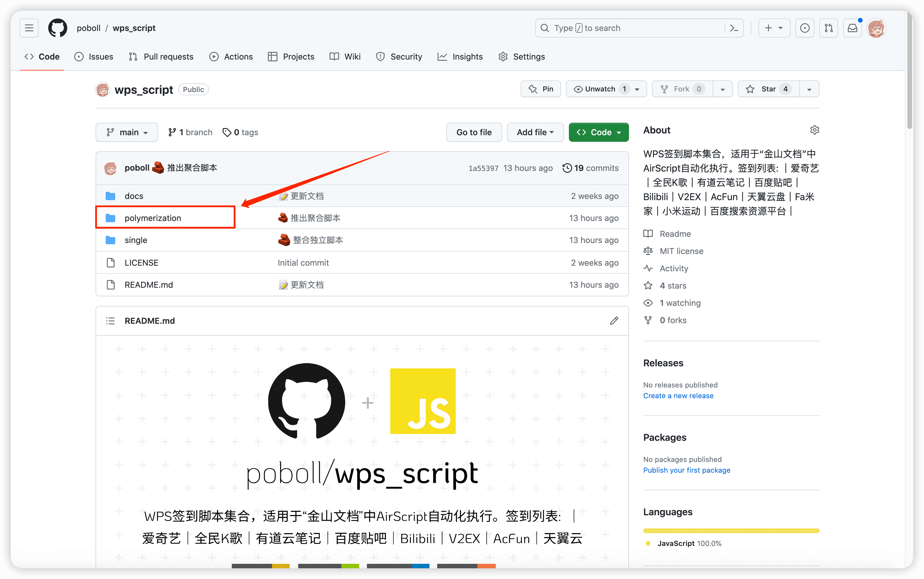Screen dimensions: 924x579
Task: Click Unwatch to toggle notifications
Action: click(600, 89)
